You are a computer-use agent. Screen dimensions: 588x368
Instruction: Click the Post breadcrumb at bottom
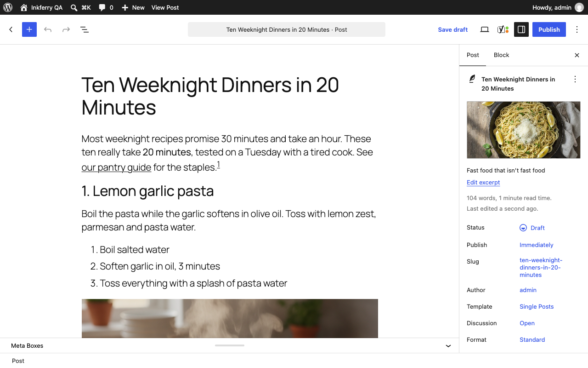[x=18, y=361]
